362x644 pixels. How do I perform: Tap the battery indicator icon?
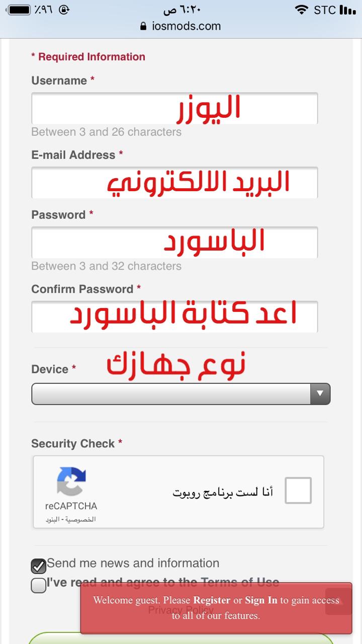coord(20,10)
